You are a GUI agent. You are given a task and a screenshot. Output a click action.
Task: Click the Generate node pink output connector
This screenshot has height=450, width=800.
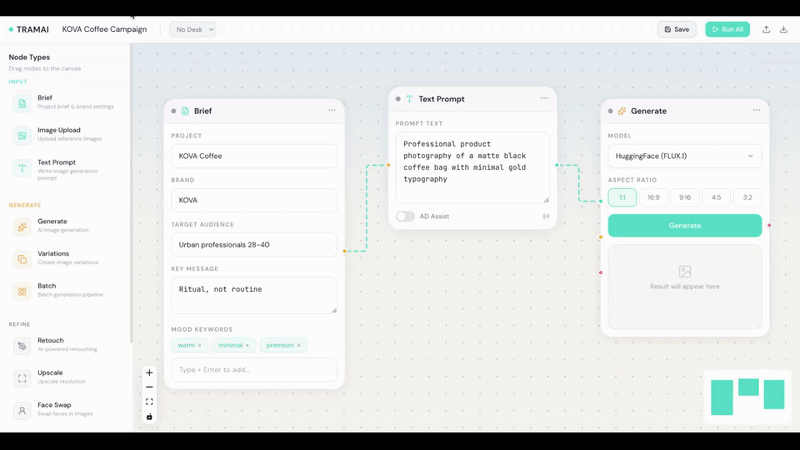(x=769, y=225)
